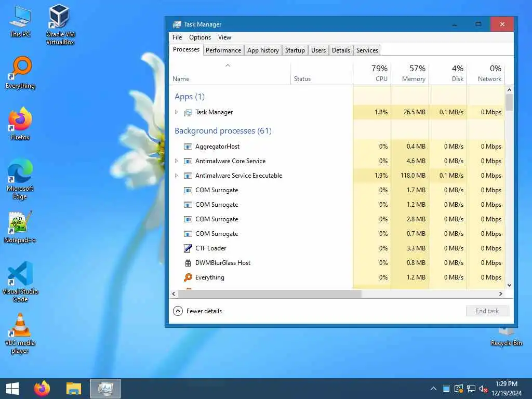Sort processes by CPU column
Image resolution: width=532 pixels, height=399 pixels.
point(372,73)
